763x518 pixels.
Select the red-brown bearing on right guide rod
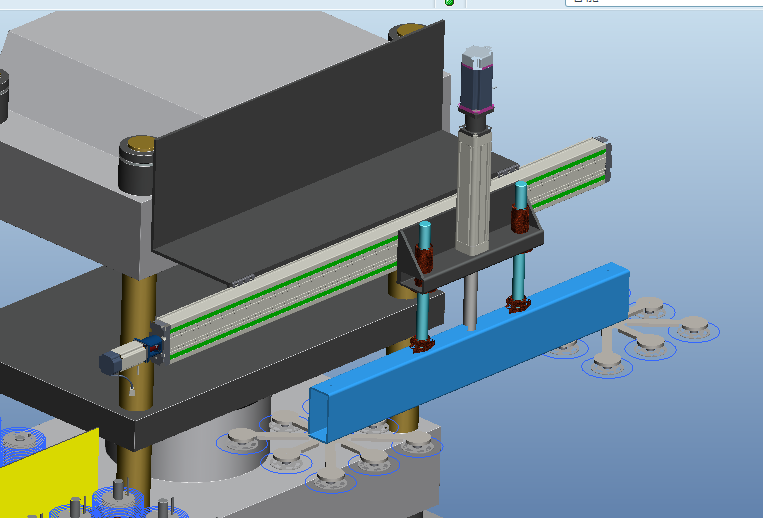pyautogui.click(x=519, y=219)
